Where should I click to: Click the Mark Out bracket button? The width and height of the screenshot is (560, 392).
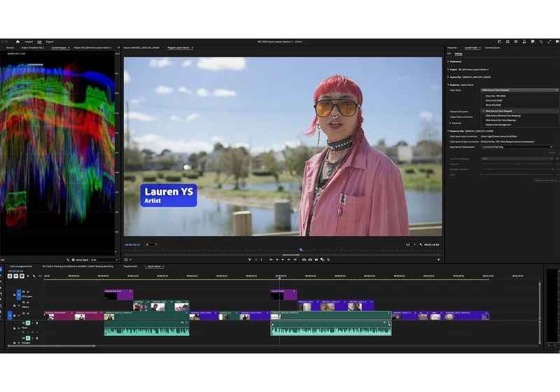(261, 260)
